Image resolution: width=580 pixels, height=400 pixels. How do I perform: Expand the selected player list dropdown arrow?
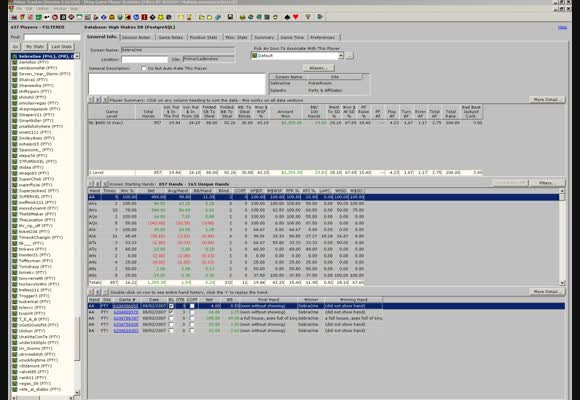point(77,56)
